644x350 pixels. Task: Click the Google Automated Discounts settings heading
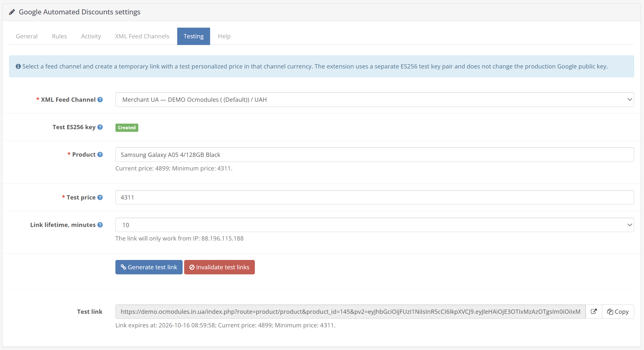[79, 12]
